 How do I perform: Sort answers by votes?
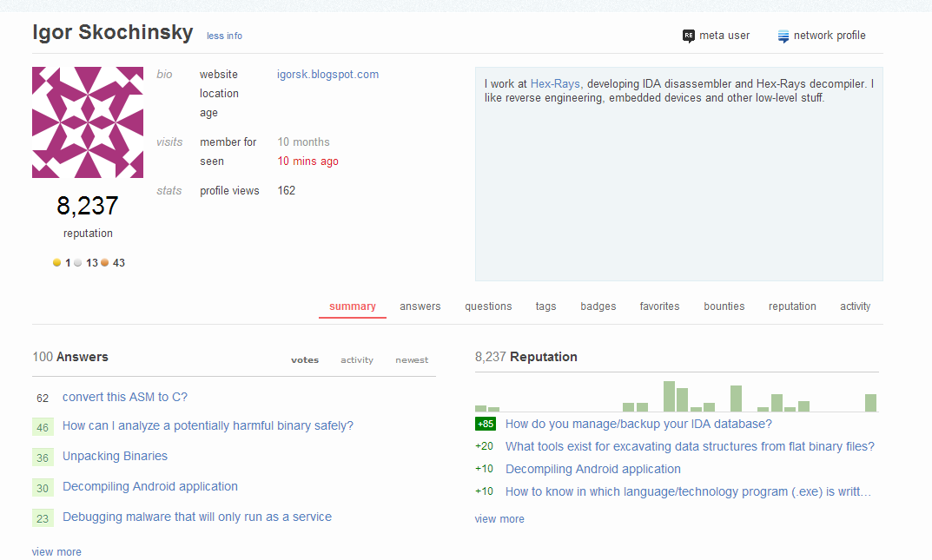point(304,359)
